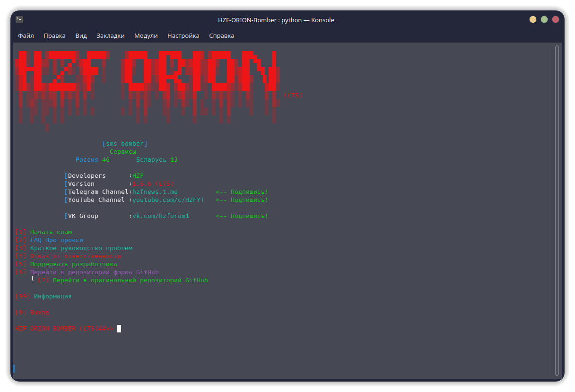Open the Модули menu
Viewport: 575px width, 392px height.
click(146, 35)
